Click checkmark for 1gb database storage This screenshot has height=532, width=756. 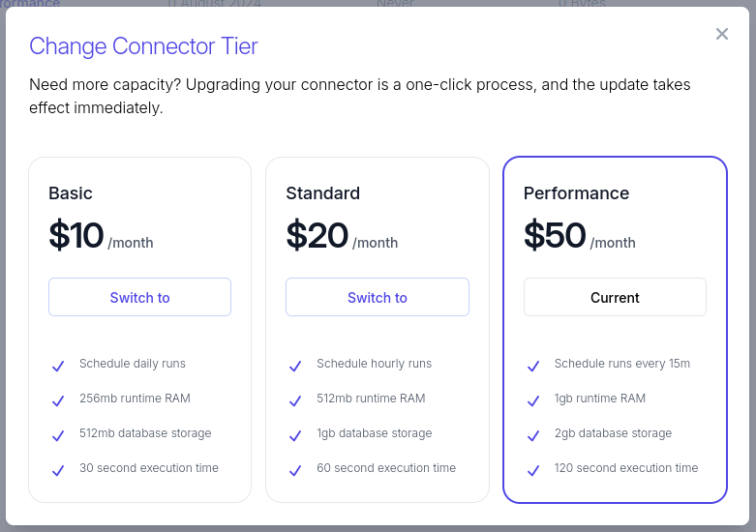pos(295,435)
